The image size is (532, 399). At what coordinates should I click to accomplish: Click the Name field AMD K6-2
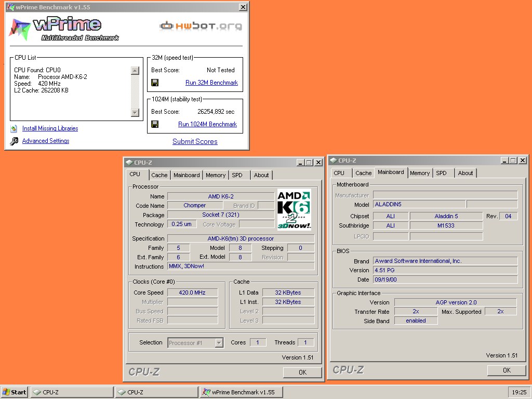(221, 196)
